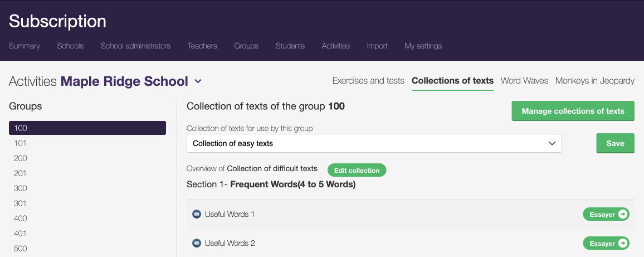The height and width of the screenshot is (257, 644).
Task: Open the Import menu item
Action: [377, 46]
